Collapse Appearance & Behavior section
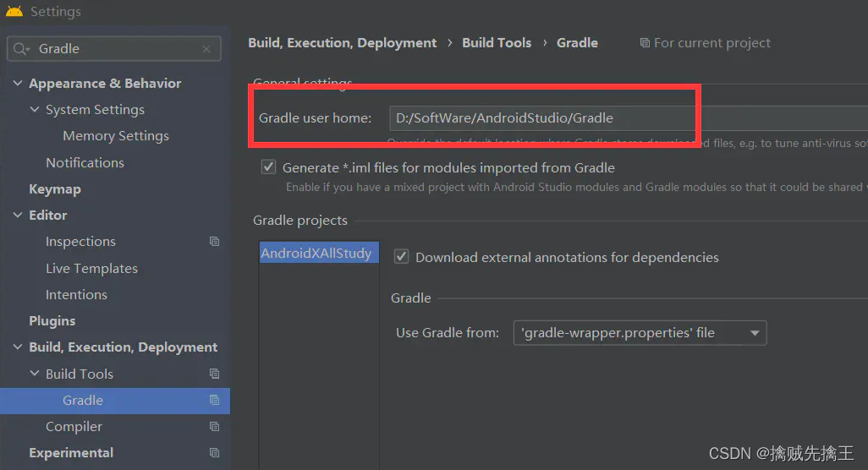This screenshot has width=868, height=470. point(18,83)
